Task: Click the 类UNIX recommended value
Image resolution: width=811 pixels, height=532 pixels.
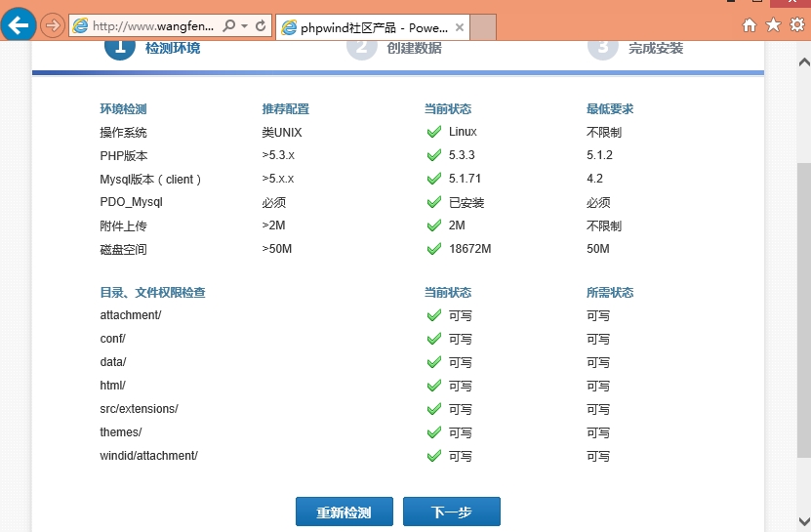Action: pyautogui.click(x=282, y=132)
